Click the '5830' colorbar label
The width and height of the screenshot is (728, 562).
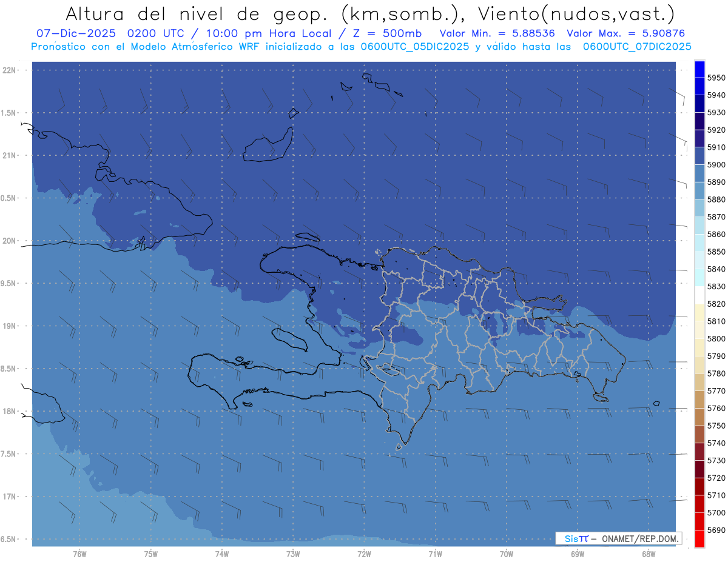click(x=716, y=286)
